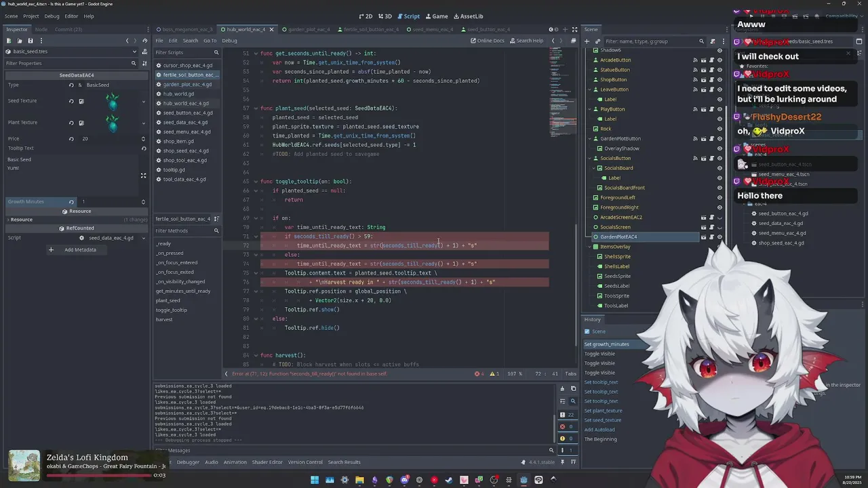Image resolution: width=868 pixels, height=488 pixels.
Task: Open the script editor Search menu
Action: coord(191,41)
